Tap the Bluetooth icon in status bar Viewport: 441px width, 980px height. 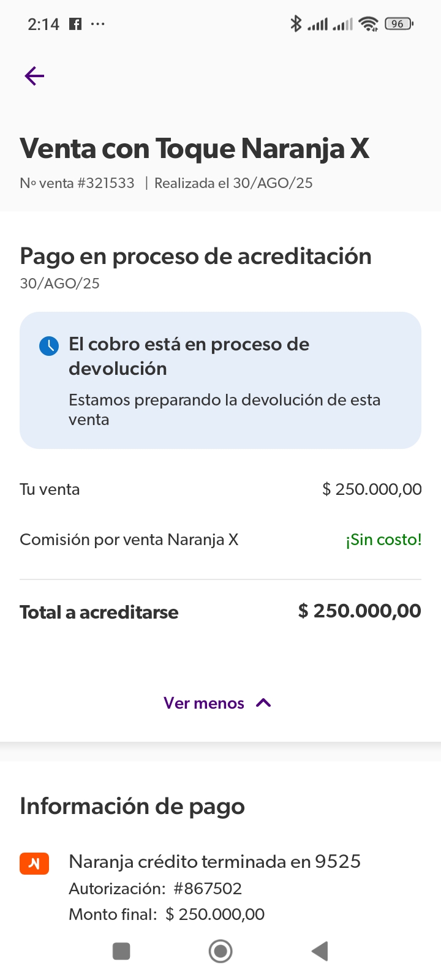point(296,24)
